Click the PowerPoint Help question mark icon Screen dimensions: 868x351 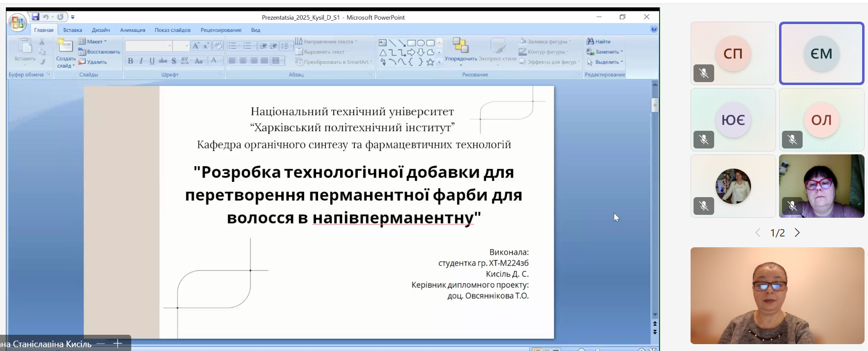coord(654,29)
